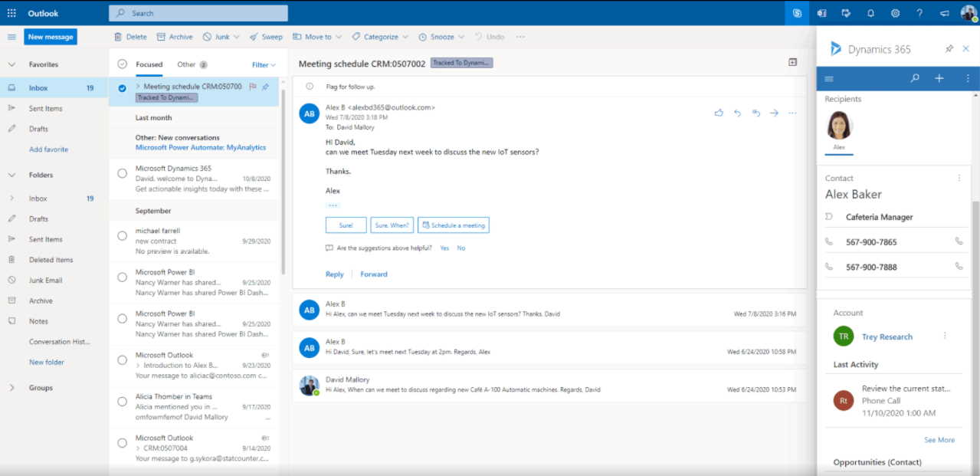Open the megaphone announcements icon
Image resolution: width=980 pixels, height=476 pixels.
pyautogui.click(x=944, y=13)
